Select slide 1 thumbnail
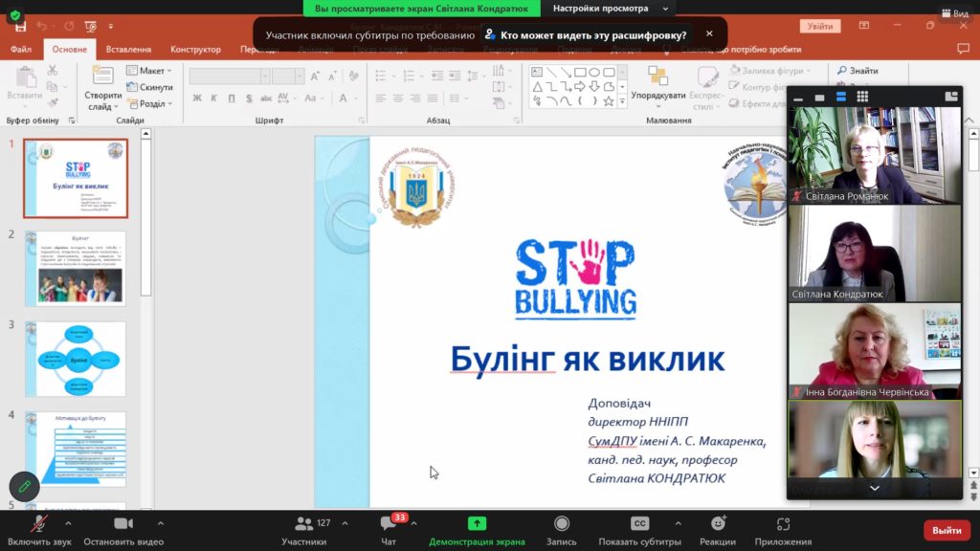The width and height of the screenshot is (980, 551). click(76, 179)
